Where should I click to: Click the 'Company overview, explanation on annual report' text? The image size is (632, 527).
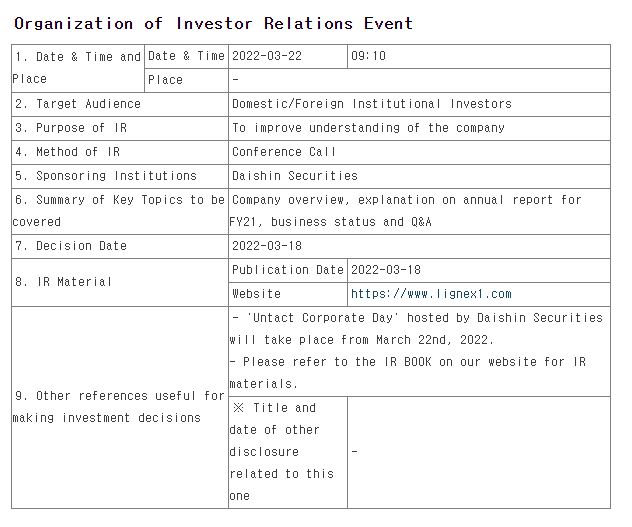406,200
